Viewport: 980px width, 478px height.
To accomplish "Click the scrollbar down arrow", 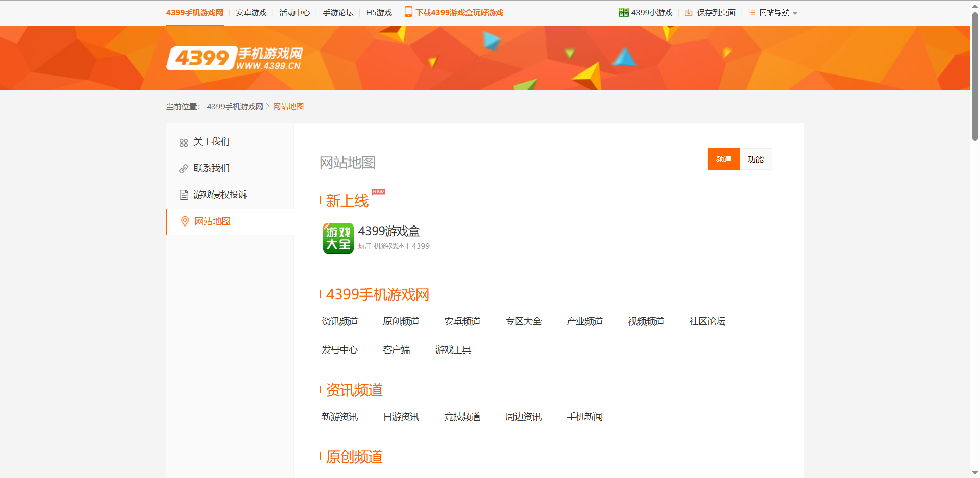I will [x=975, y=473].
